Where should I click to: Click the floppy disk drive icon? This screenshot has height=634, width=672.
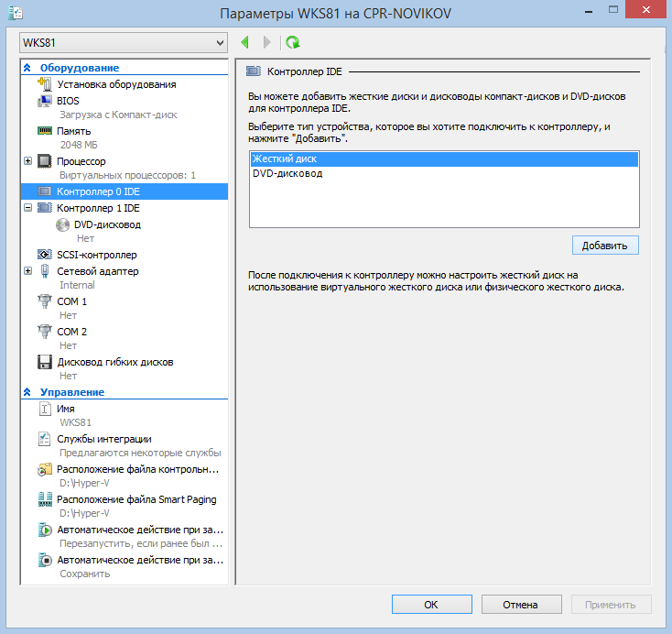44,362
